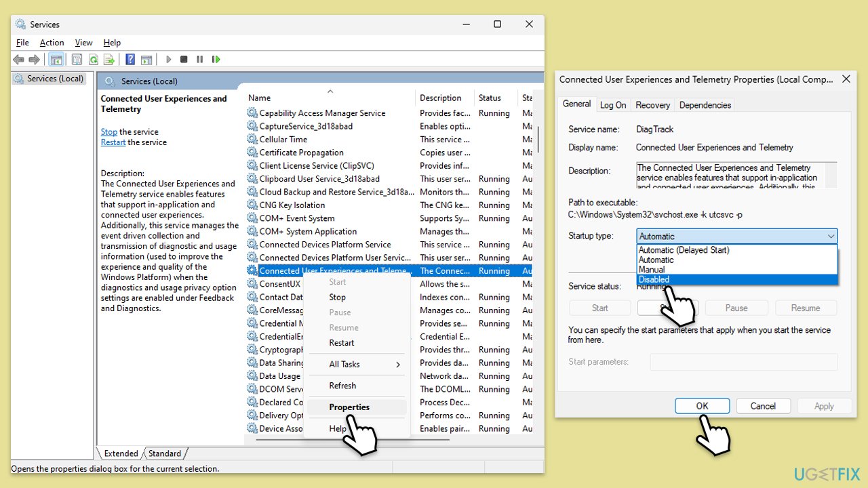The height and width of the screenshot is (488, 868).
Task: Choose Refresh in the context menu
Action: (x=357, y=386)
